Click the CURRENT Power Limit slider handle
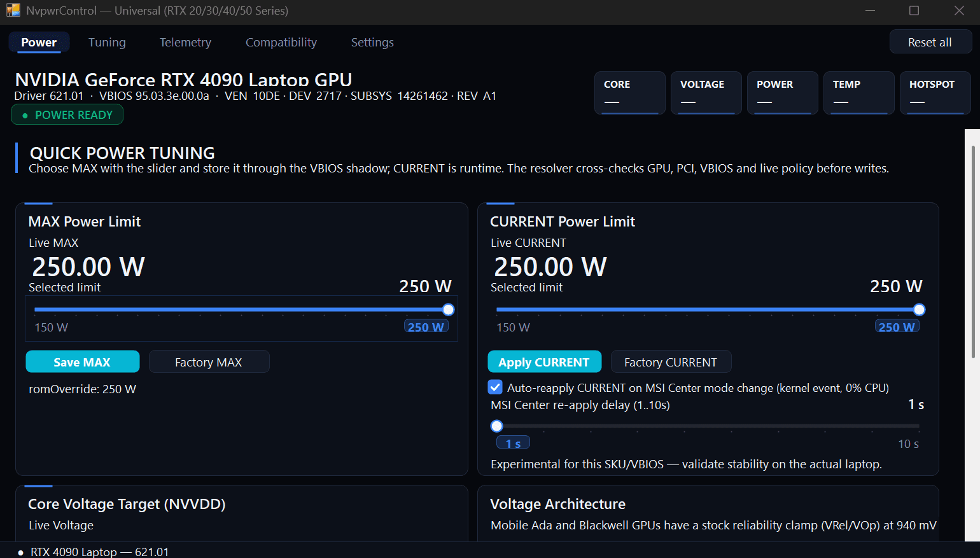The height and width of the screenshot is (558, 980). [920, 310]
